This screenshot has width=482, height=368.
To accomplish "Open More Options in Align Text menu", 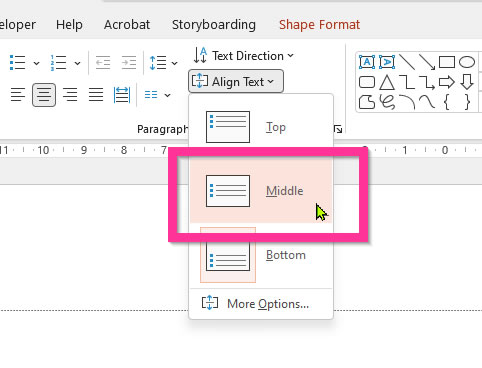I will 261,304.
